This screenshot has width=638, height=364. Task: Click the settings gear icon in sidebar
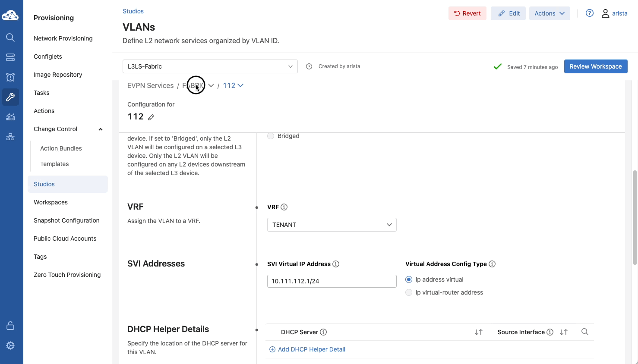pos(10,345)
